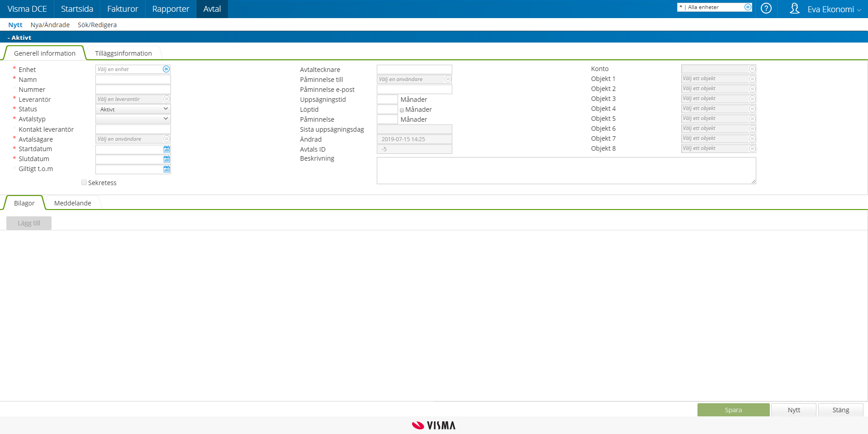868x434 pixels.
Task: Open the calendar picker for Slutdatum
Action: 166,159
